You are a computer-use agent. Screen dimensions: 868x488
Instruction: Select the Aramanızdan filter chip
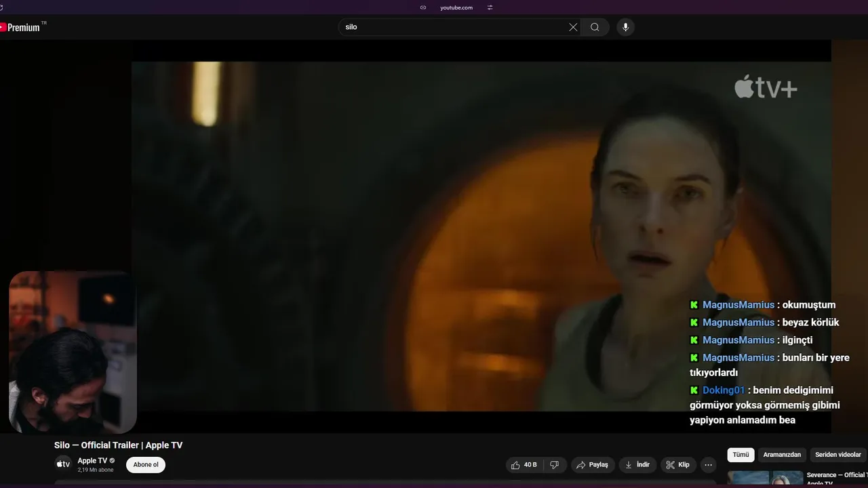(x=782, y=455)
